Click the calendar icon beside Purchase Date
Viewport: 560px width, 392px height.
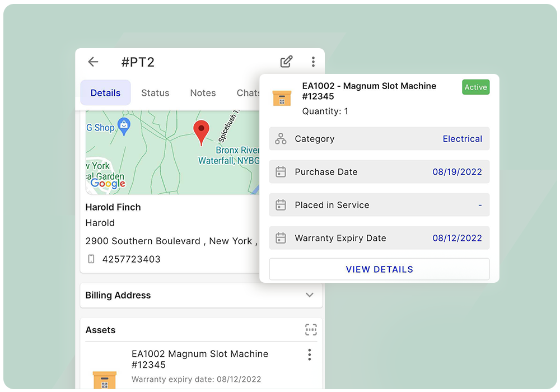281,172
